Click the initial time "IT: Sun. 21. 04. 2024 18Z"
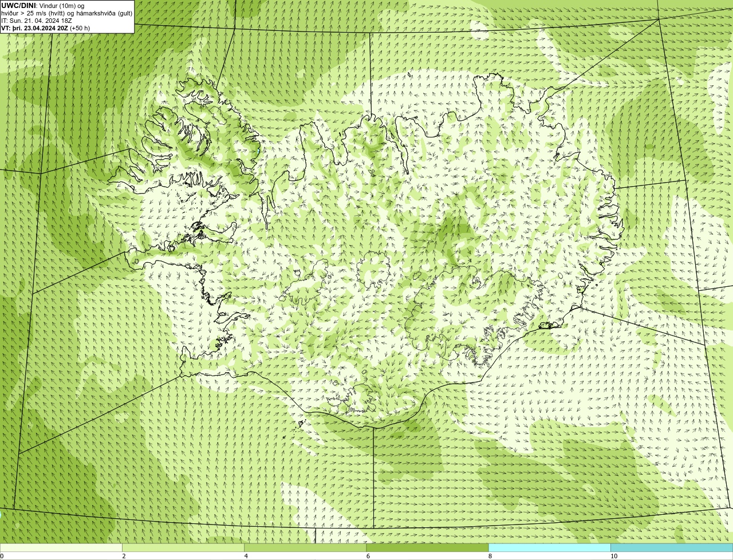The image size is (733, 560). point(37,21)
